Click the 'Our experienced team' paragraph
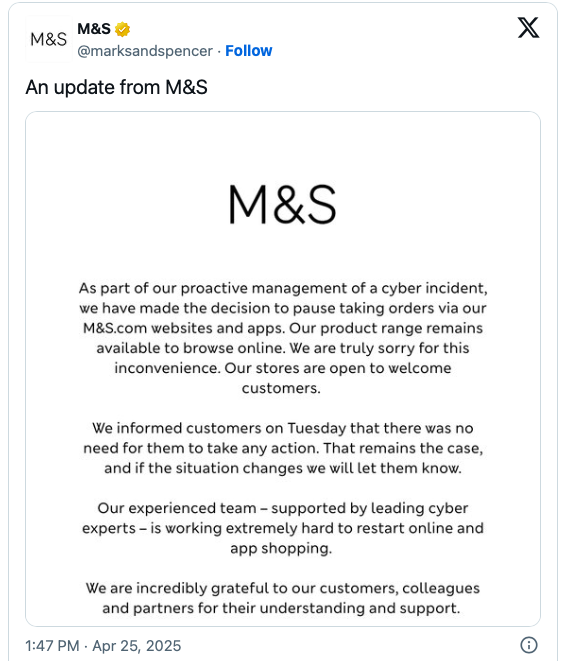The image size is (564, 661). [283, 528]
